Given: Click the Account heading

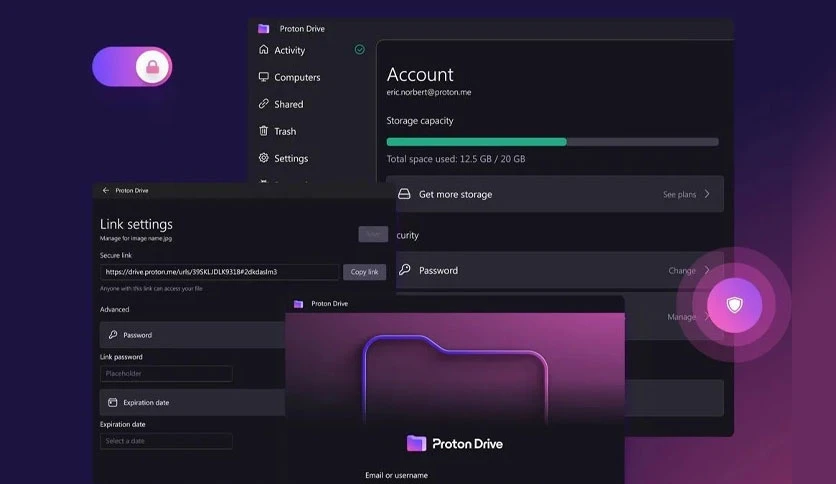Looking at the screenshot, I should point(420,74).
